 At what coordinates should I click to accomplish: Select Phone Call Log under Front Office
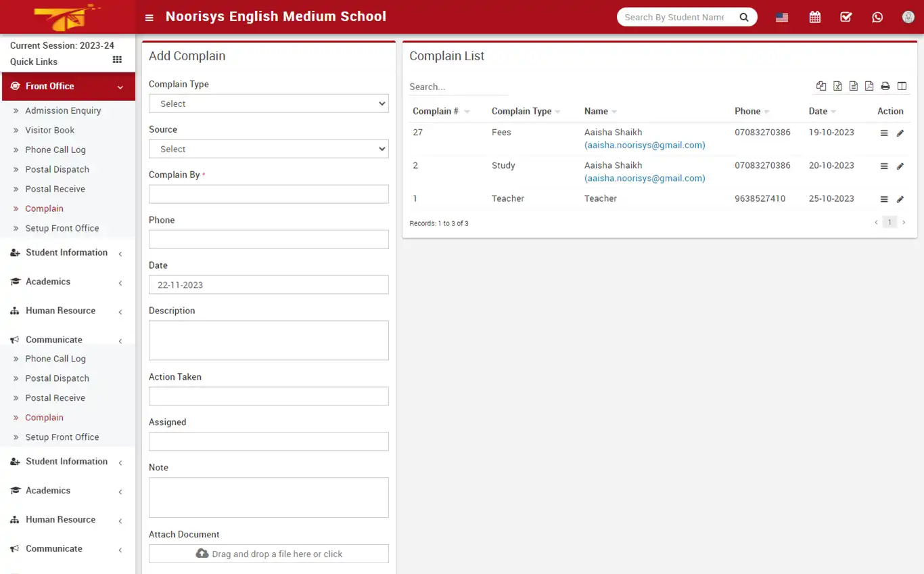click(55, 149)
